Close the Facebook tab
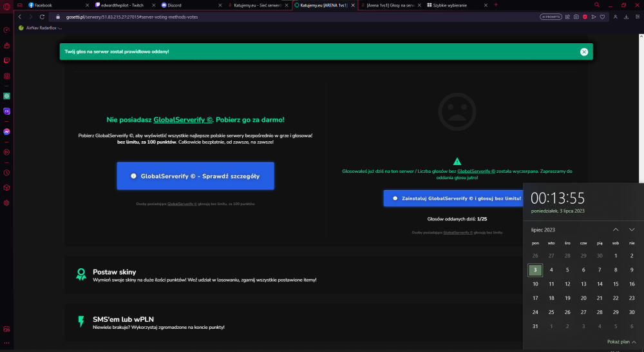Screen dimensions: 644x352 point(87,5)
